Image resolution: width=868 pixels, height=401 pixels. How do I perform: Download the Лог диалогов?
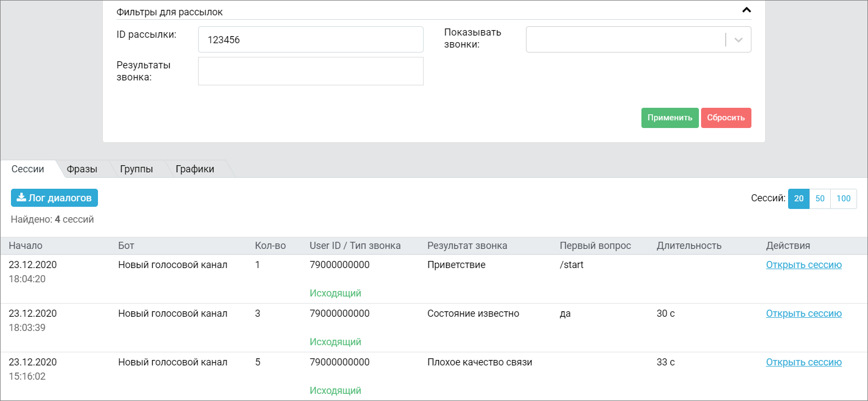[54, 198]
